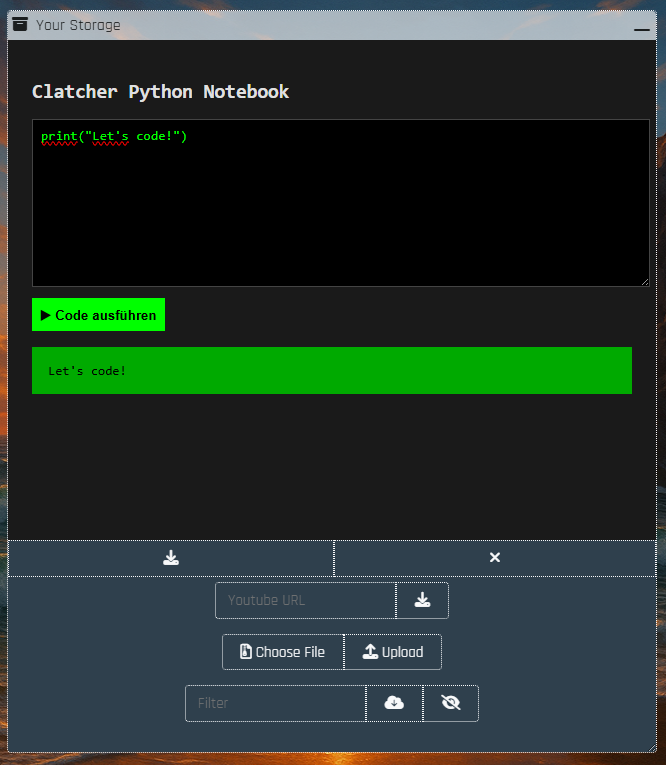Select the output text Let's code!
Viewport: 666px width, 765px height.
point(87,371)
